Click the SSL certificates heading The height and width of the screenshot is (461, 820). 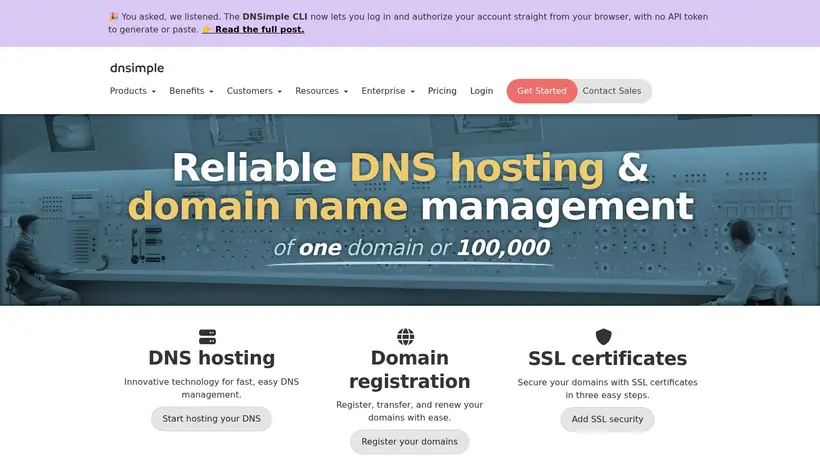pyautogui.click(x=607, y=359)
